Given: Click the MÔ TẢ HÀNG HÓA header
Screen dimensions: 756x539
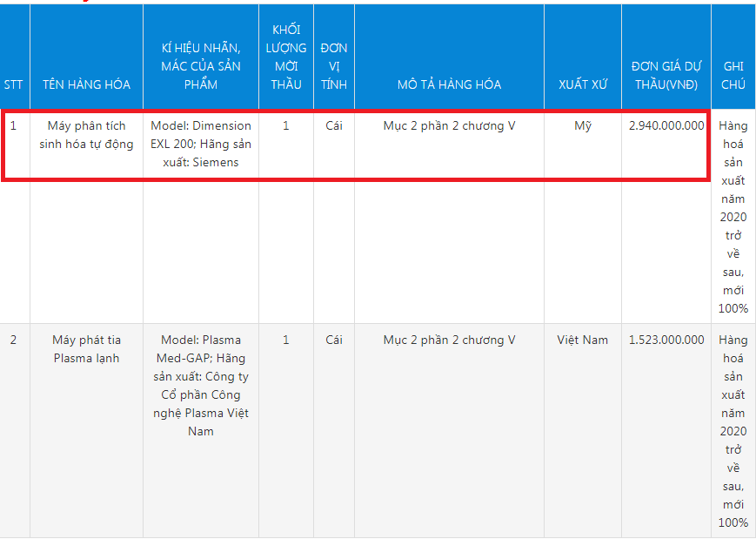Looking at the screenshot, I should click(x=449, y=84).
